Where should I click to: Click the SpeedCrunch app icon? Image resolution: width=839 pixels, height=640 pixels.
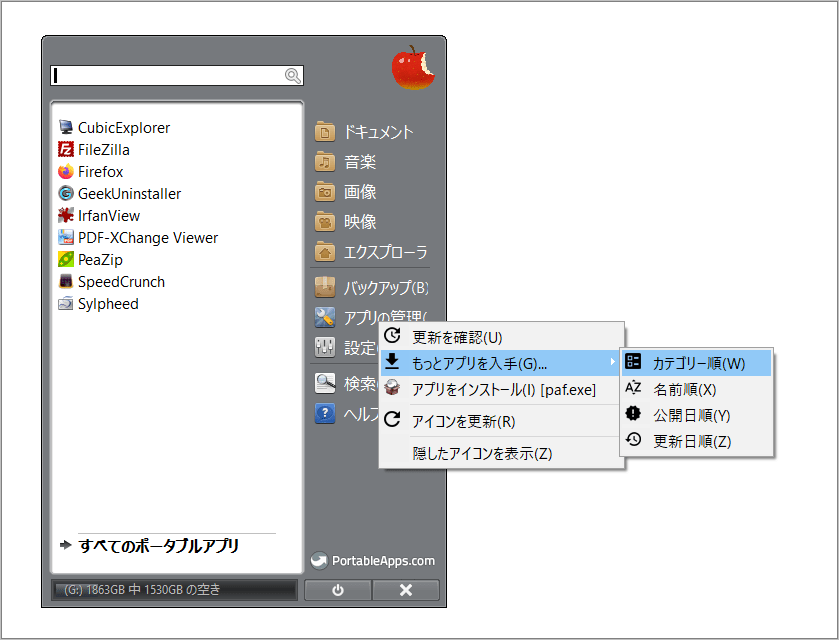(66, 281)
